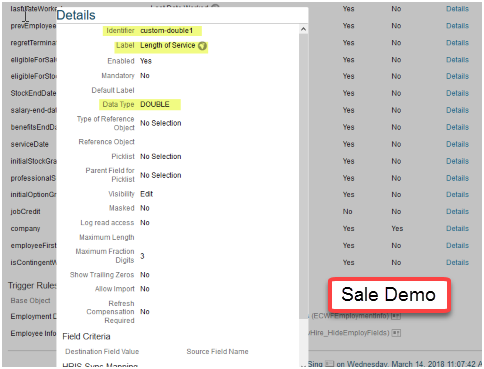Click the Destination Field Value column header
This screenshot has height=369, width=484.
(x=102, y=352)
